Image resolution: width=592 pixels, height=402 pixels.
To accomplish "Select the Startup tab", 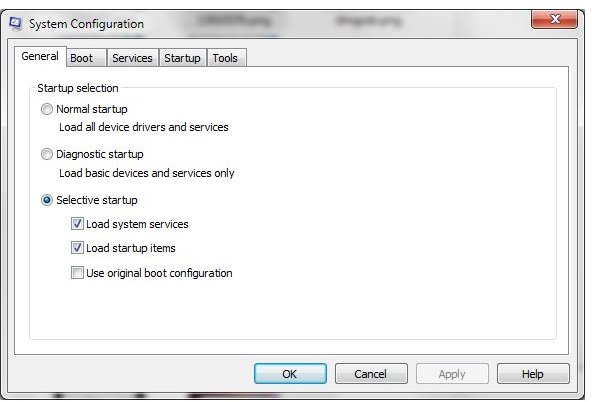I will [182, 58].
